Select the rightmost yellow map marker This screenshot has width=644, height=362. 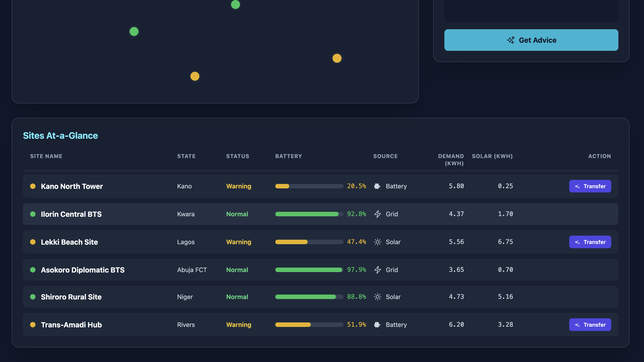[337, 58]
